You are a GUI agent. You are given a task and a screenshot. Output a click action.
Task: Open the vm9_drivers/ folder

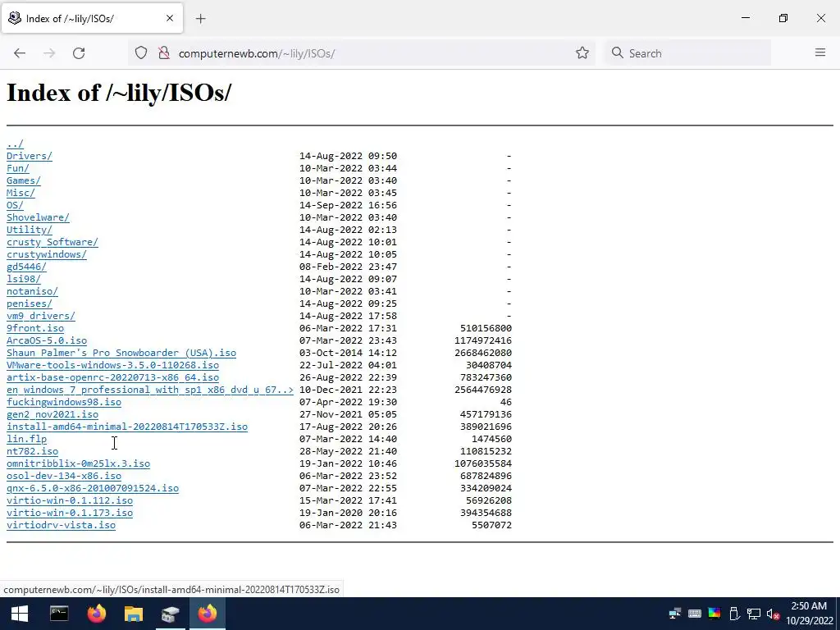click(41, 316)
